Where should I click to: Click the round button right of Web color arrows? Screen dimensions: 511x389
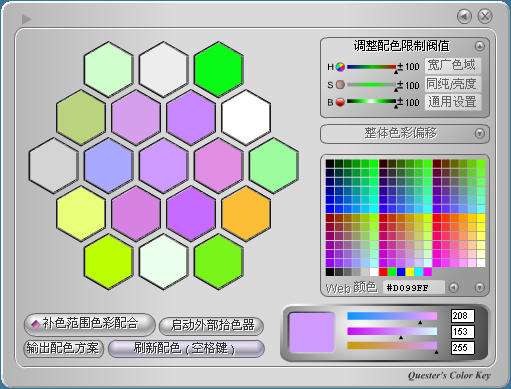click(479, 287)
